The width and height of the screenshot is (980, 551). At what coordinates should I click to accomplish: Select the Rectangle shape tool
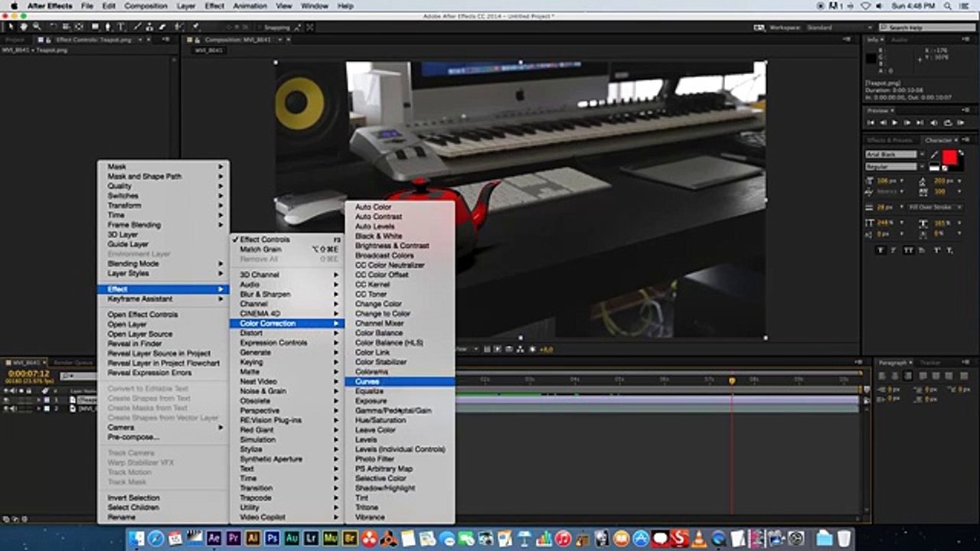95,27
